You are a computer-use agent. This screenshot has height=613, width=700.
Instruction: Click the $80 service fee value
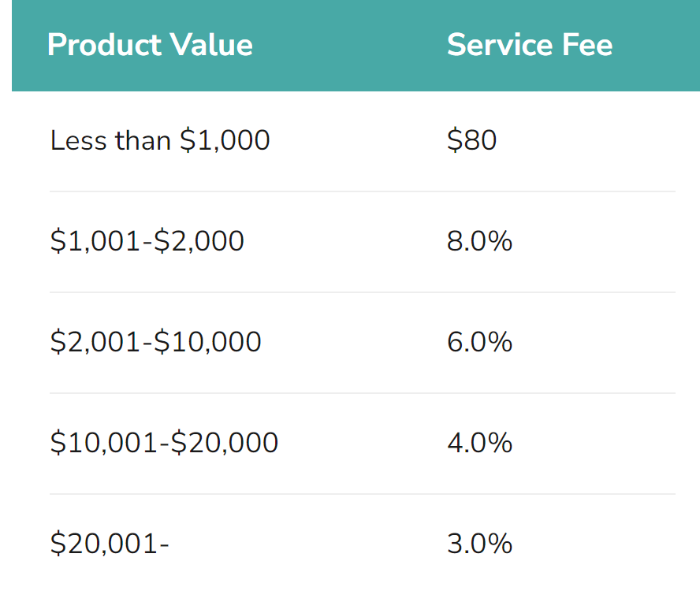click(x=471, y=140)
